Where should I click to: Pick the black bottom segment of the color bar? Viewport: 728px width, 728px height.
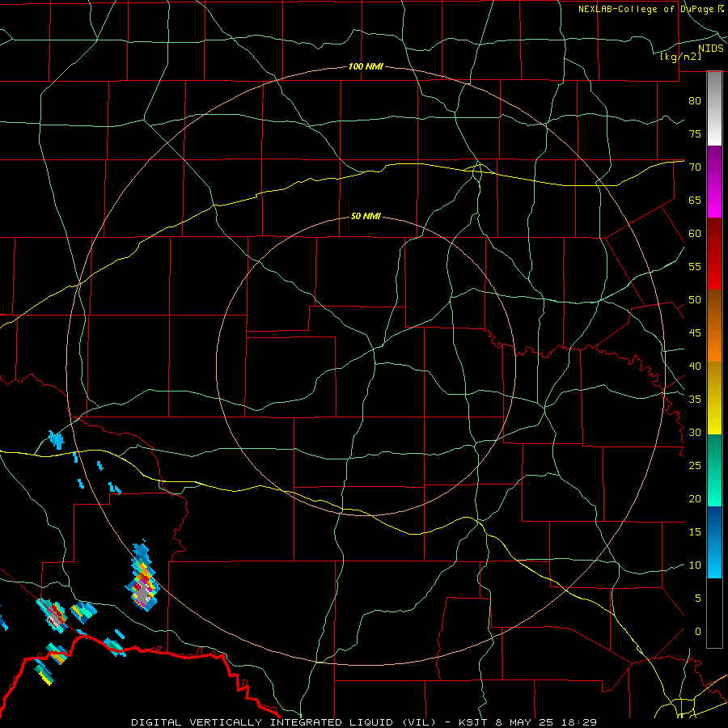pyautogui.click(x=714, y=613)
